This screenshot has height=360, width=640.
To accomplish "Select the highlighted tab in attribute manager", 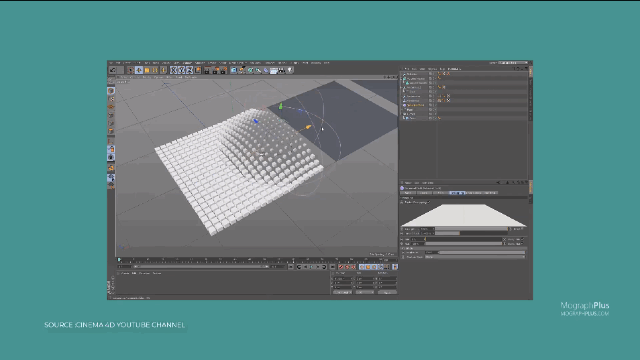I will tap(457, 193).
